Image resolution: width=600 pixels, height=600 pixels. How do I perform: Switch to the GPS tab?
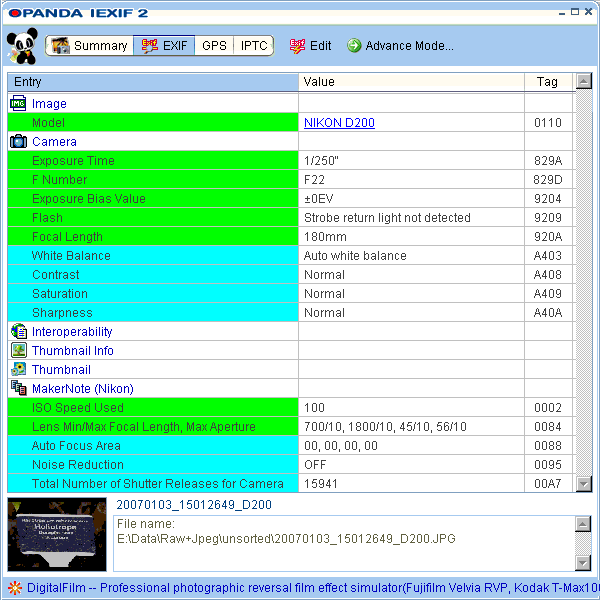[214, 46]
